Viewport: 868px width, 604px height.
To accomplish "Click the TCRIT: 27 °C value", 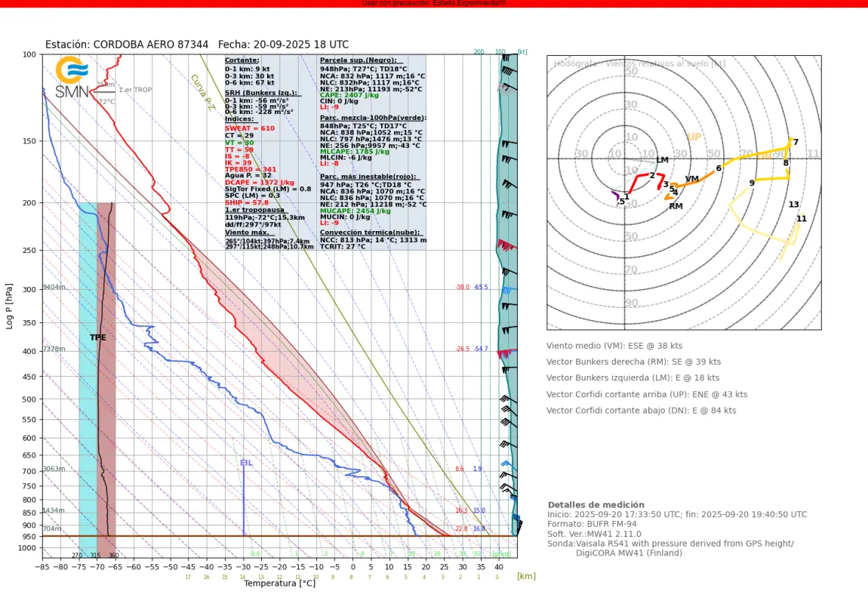I will (x=343, y=246).
